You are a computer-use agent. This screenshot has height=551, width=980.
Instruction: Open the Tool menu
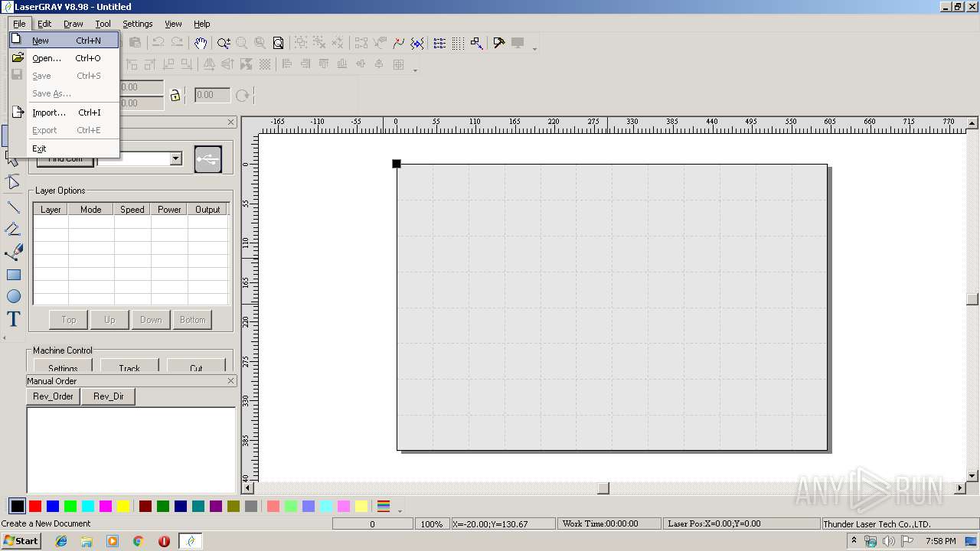(x=103, y=24)
